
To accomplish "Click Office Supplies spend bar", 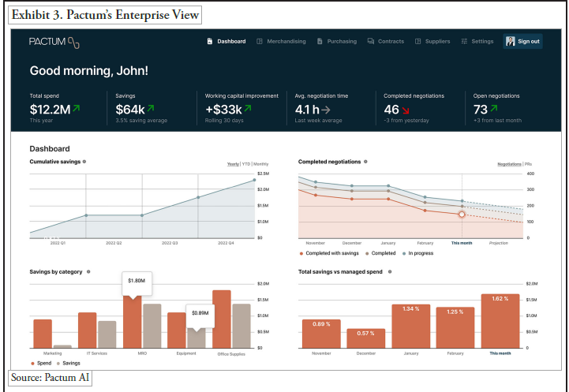I will coord(222,319).
